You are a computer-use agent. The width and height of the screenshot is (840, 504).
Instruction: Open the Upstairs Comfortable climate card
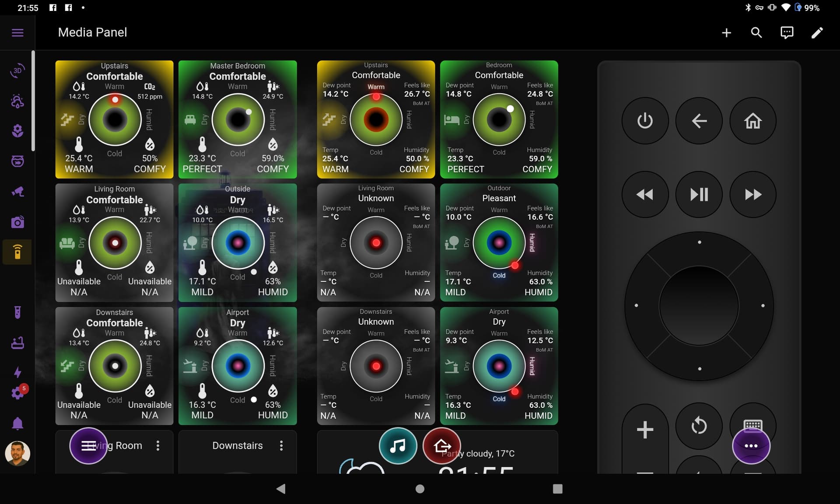(x=114, y=119)
